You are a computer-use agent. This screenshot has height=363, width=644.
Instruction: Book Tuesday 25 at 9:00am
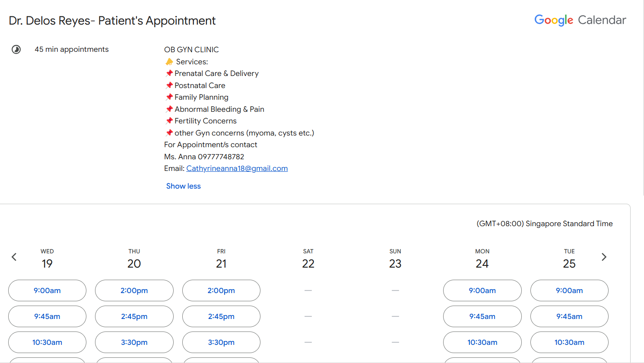pyautogui.click(x=569, y=290)
